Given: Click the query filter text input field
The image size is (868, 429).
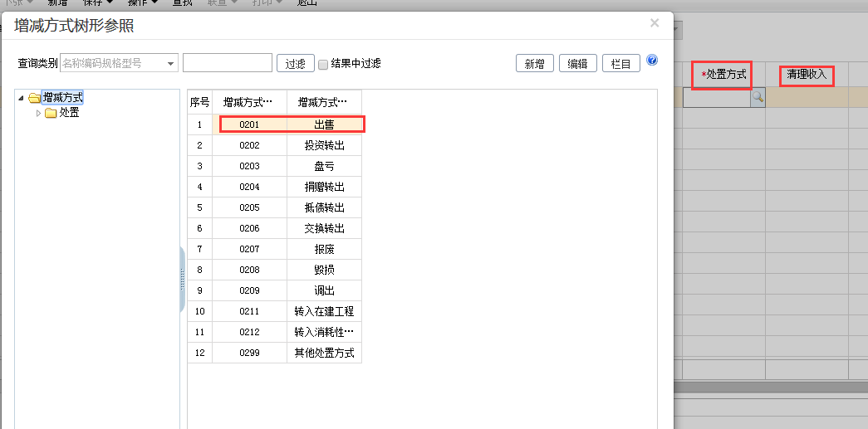Looking at the screenshot, I should click(227, 63).
